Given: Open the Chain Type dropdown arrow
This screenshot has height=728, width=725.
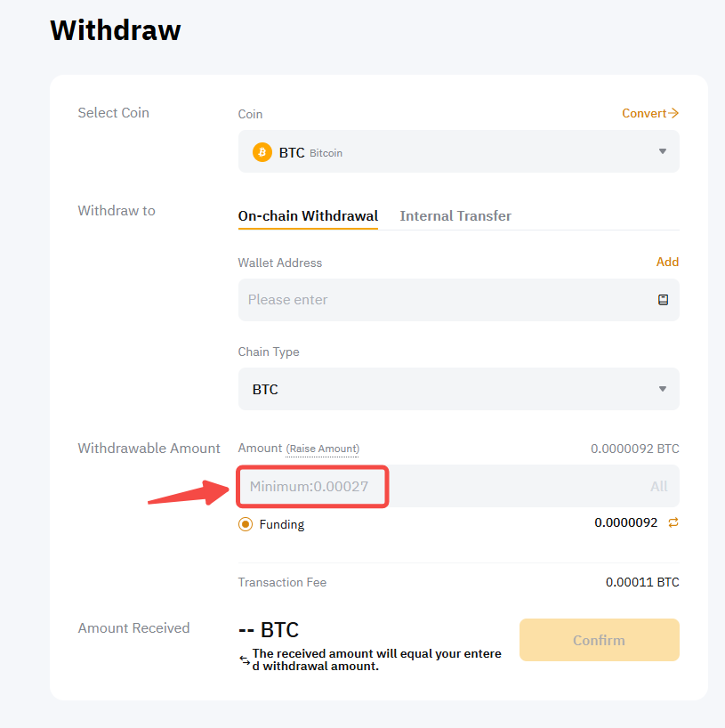Looking at the screenshot, I should [x=662, y=389].
